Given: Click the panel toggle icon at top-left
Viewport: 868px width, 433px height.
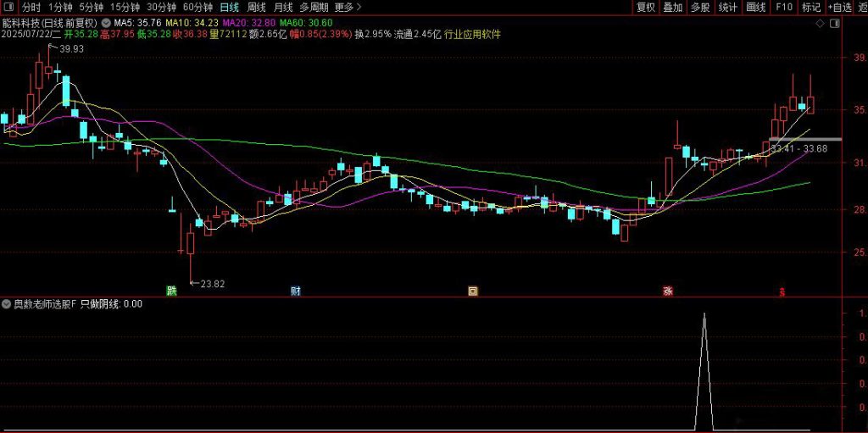Looking at the screenshot, I should [9, 7].
